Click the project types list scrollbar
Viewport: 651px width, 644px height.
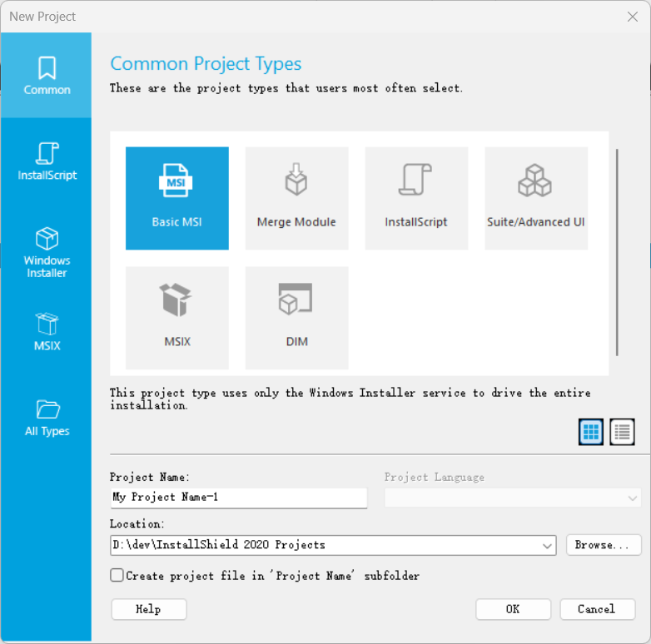pyautogui.click(x=617, y=252)
